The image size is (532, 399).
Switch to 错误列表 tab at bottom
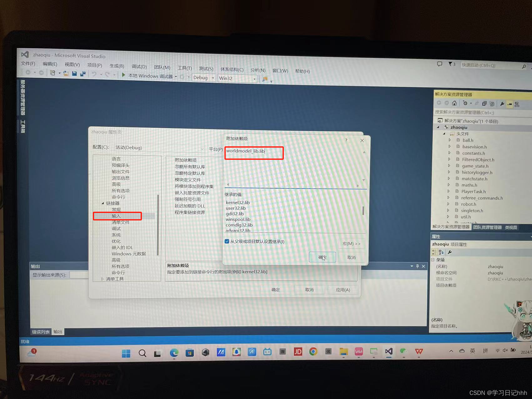[41, 332]
